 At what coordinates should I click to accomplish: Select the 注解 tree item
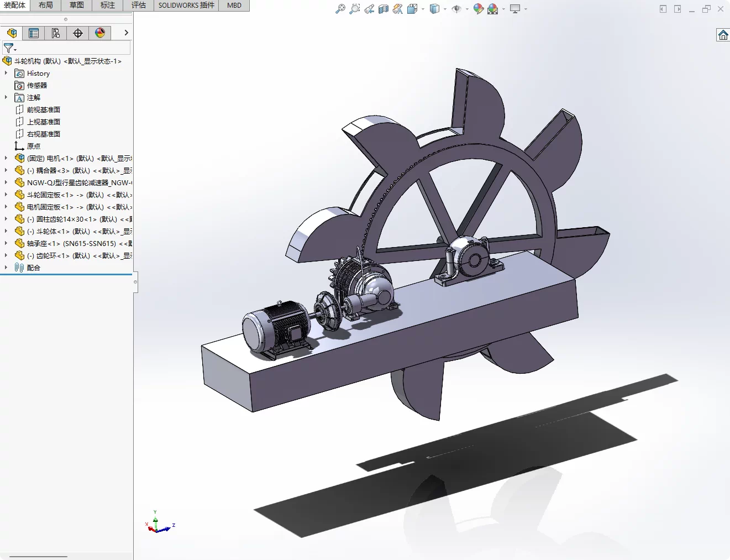click(x=28, y=98)
